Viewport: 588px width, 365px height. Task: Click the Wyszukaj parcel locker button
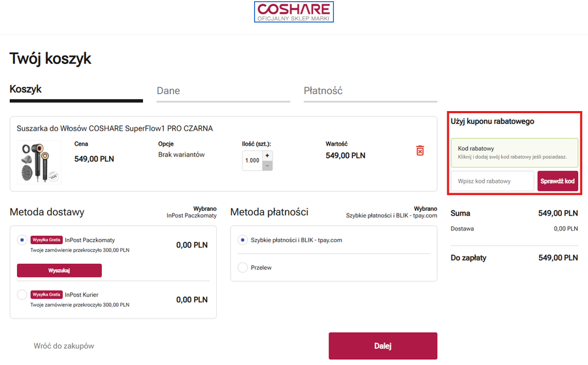(59, 270)
